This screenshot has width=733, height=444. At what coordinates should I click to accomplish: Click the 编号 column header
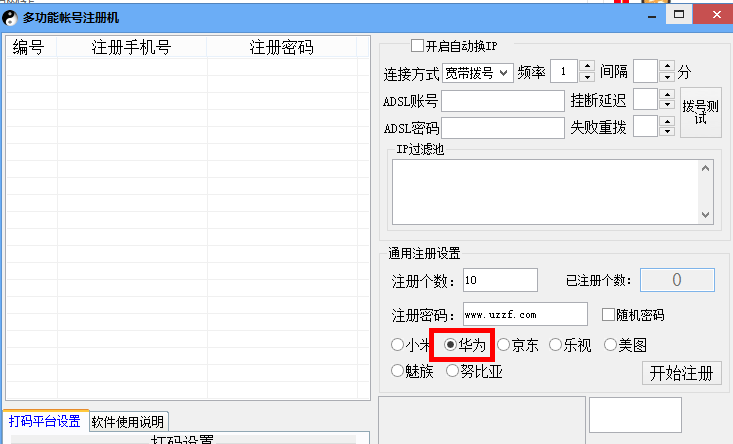[31, 47]
